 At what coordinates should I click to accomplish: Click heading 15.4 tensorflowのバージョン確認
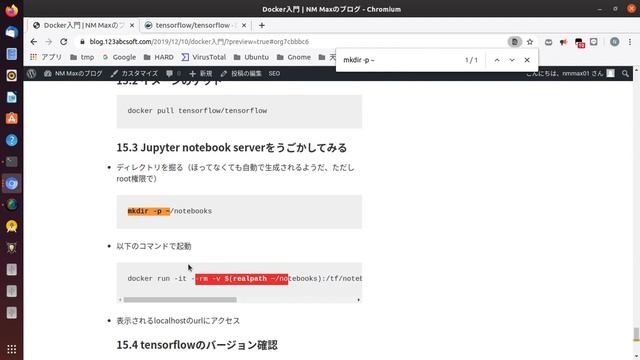(x=197, y=345)
